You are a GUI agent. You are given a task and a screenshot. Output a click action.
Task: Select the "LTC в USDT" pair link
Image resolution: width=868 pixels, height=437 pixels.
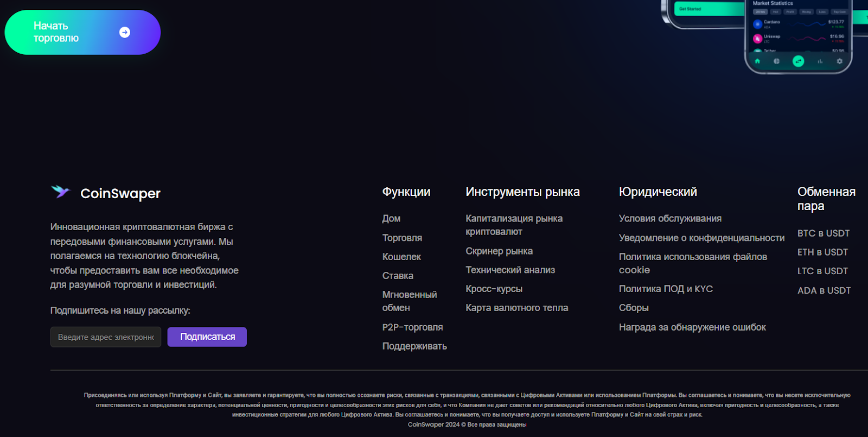click(822, 271)
